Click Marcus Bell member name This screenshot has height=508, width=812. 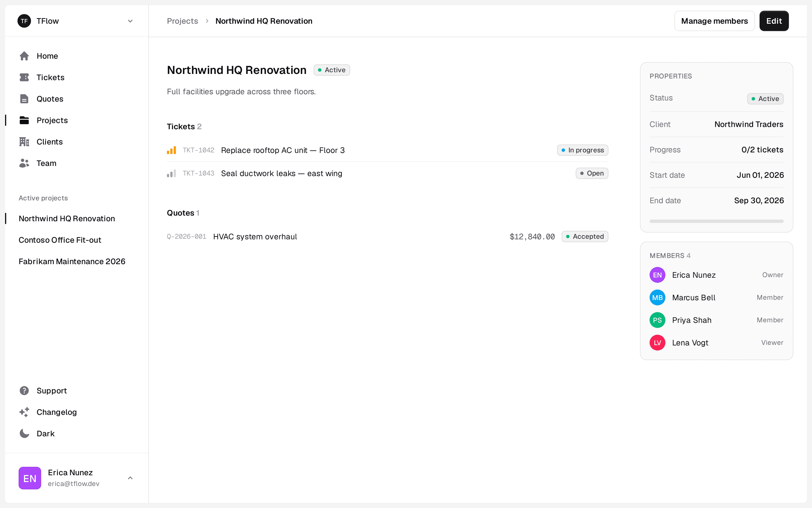point(694,298)
